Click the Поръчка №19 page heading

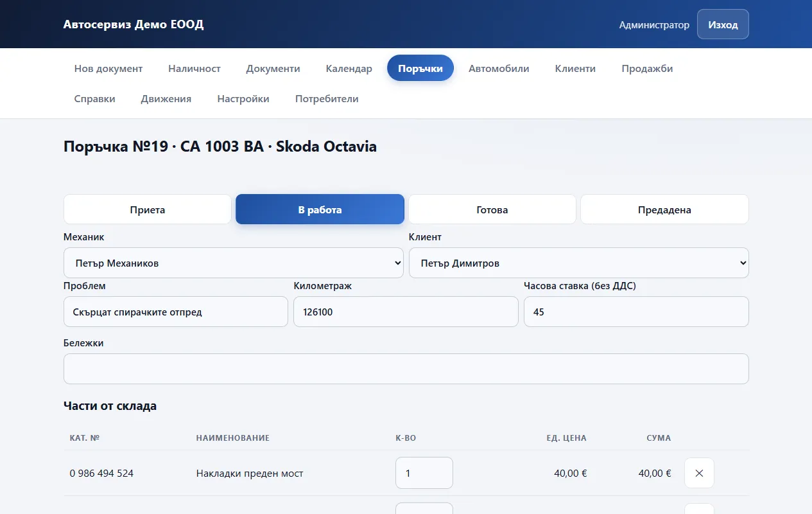point(220,146)
